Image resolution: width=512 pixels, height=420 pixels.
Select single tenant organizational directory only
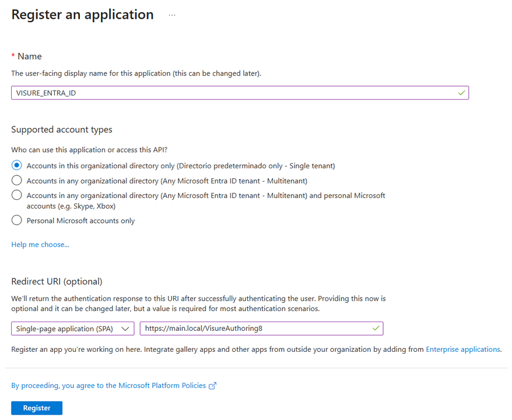(17, 165)
